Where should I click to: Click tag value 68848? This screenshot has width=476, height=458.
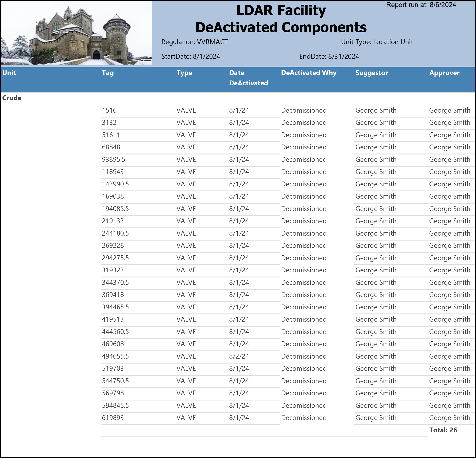click(x=111, y=147)
